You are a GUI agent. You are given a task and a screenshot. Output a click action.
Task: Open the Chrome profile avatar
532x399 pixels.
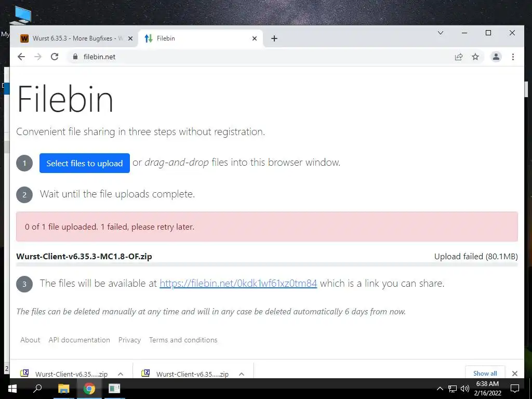pyautogui.click(x=496, y=57)
